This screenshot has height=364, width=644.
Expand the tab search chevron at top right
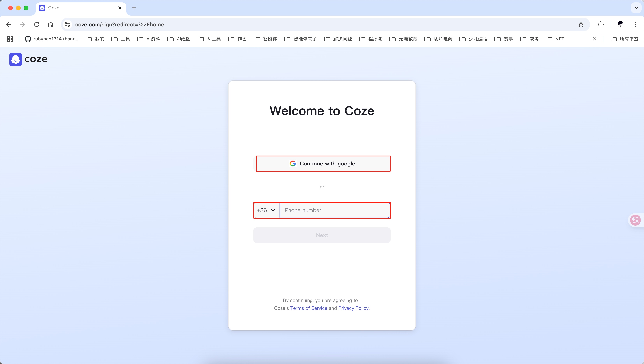636,8
